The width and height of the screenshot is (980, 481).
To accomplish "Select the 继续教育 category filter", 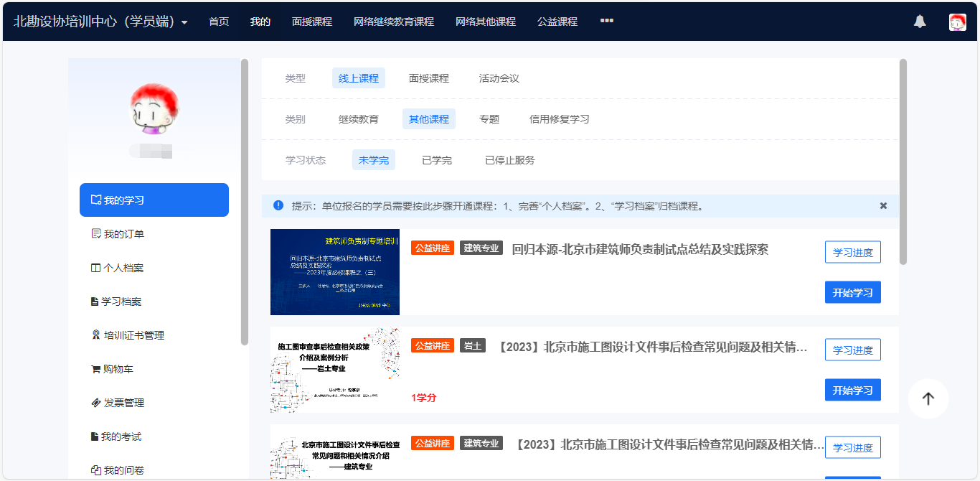I will [359, 119].
